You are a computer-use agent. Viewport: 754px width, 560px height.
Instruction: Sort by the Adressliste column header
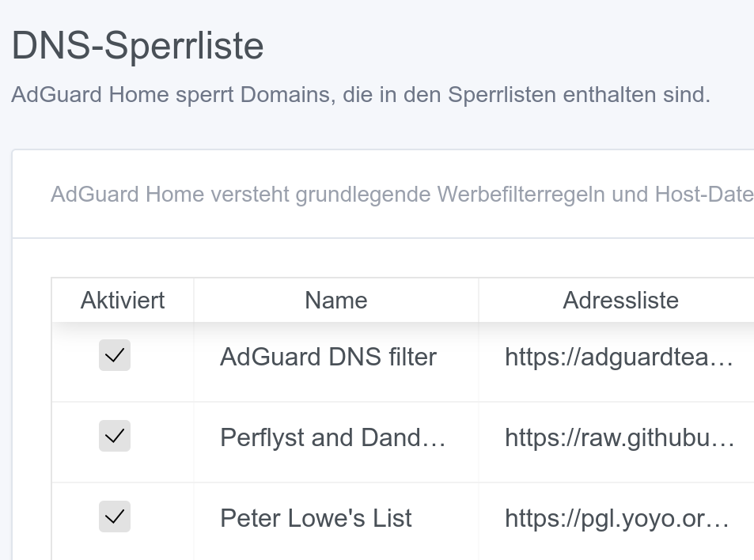point(620,301)
